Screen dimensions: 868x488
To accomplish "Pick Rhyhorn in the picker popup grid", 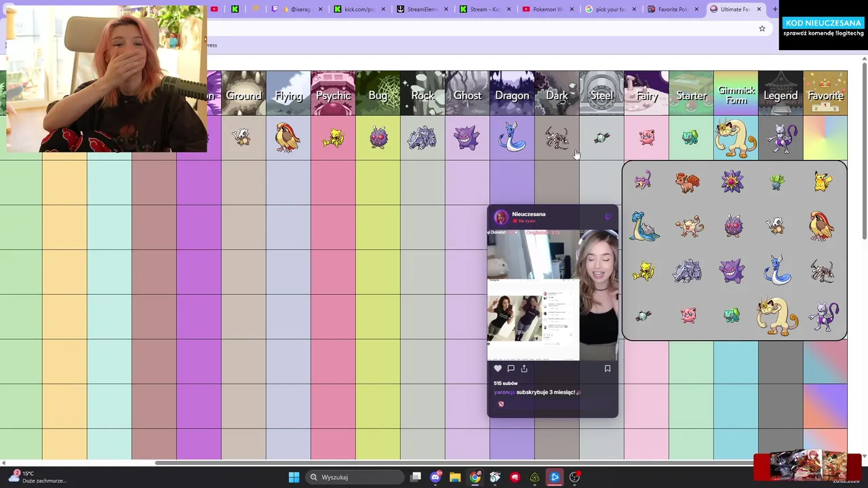I will (688, 271).
